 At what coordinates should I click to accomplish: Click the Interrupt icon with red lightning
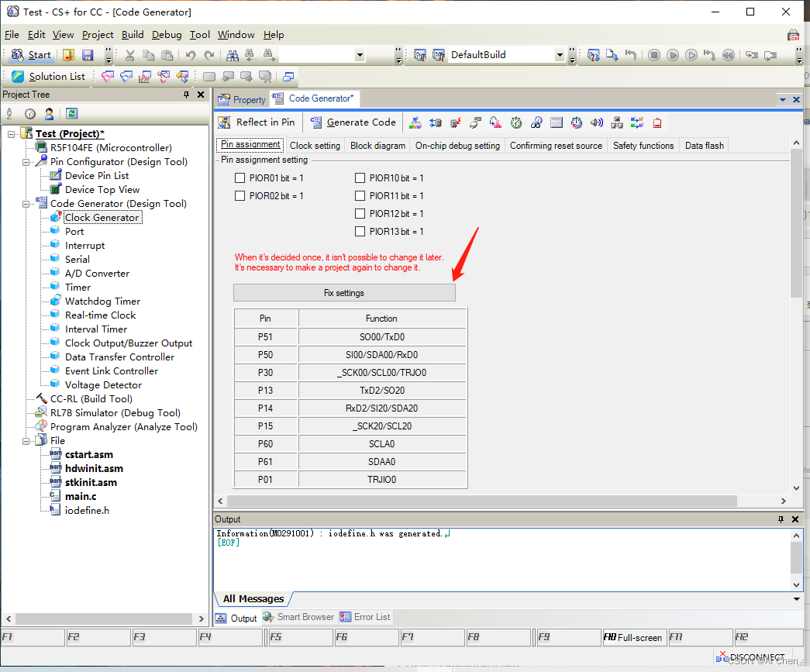click(x=456, y=122)
